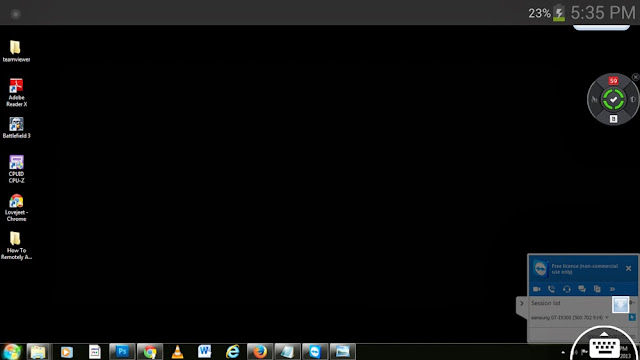Launch the Battlefield 3 desktop shortcut

[x=16, y=128]
